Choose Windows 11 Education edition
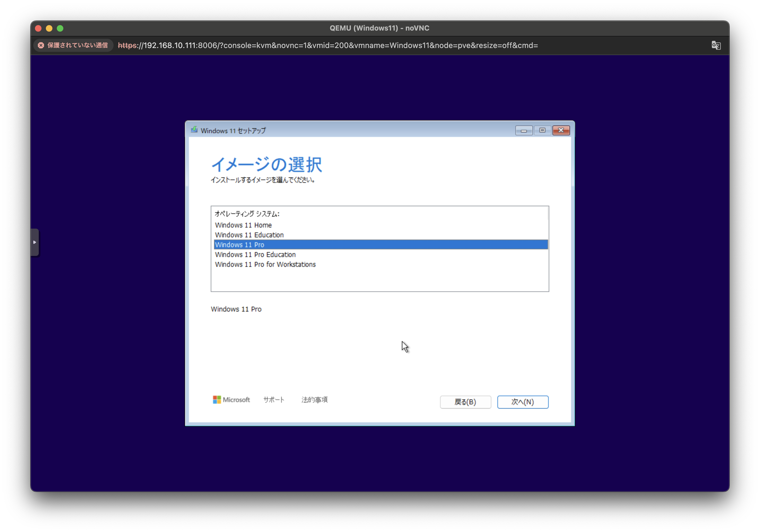This screenshot has width=760, height=532. pos(249,235)
